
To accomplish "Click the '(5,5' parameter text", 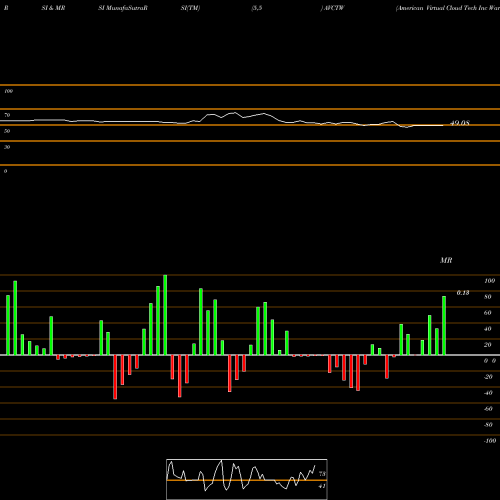I will click(x=257, y=8).
